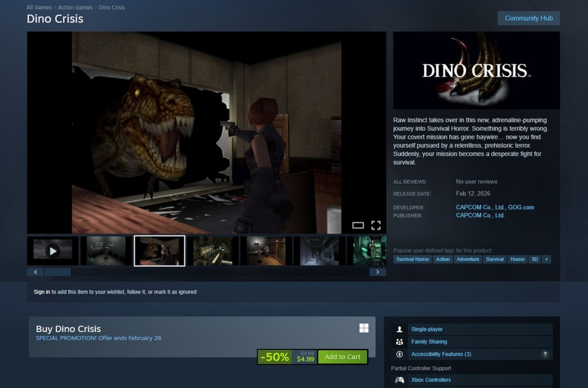
Task: Expand more tags with plus button
Action: point(546,259)
